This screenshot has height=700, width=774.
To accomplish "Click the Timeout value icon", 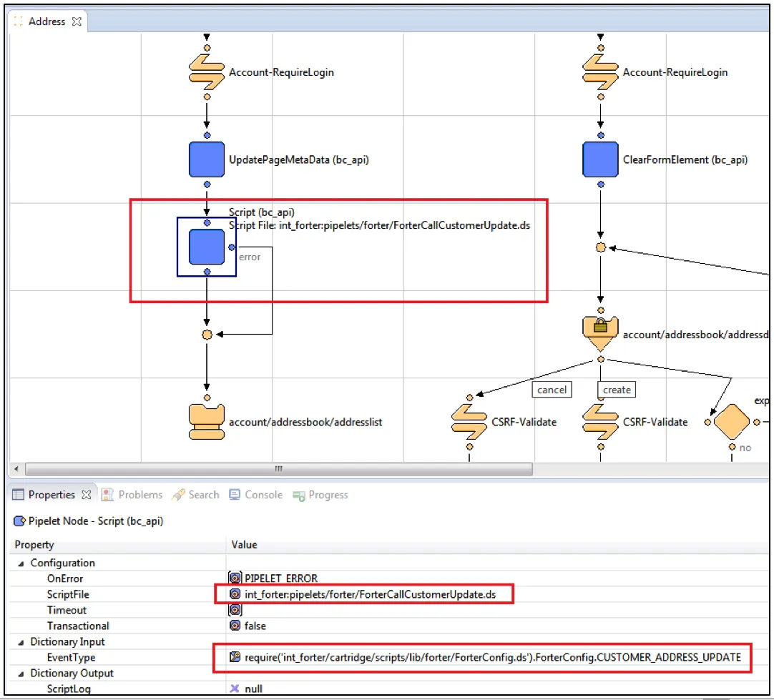I will [x=235, y=610].
